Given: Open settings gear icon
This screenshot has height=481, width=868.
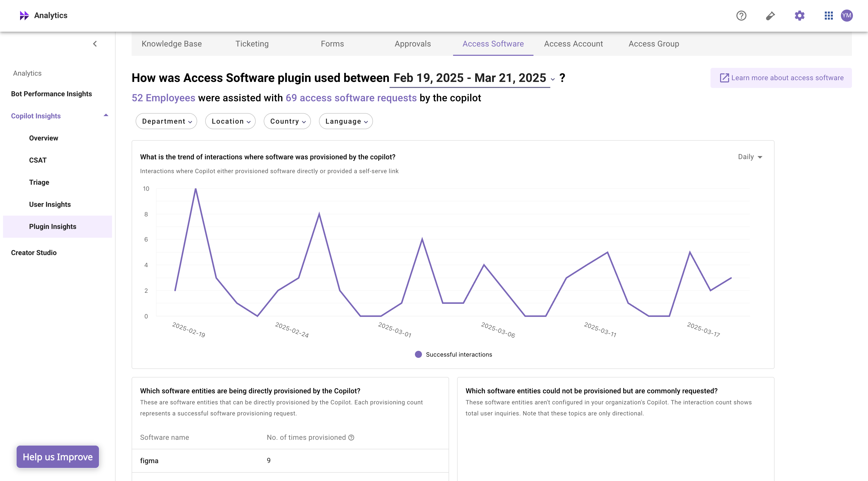Looking at the screenshot, I should click(799, 16).
